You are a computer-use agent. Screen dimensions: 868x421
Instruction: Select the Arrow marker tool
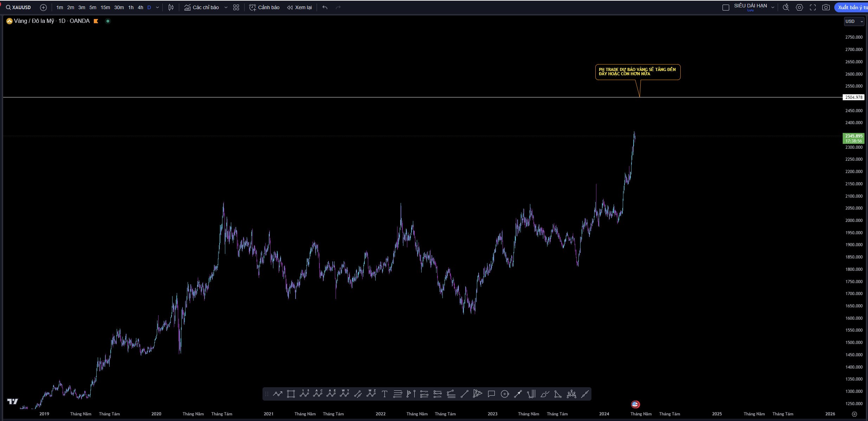pyautogui.click(x=518, y=394)
